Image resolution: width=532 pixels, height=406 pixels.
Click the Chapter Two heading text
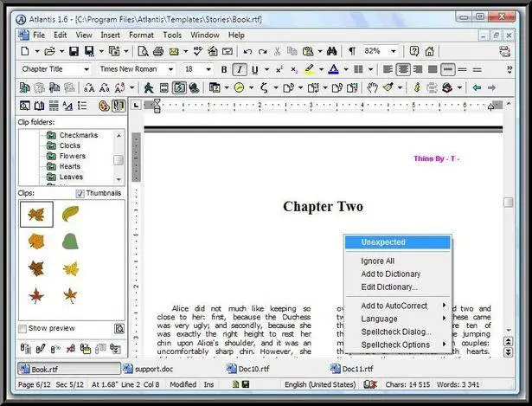[323, 206]
